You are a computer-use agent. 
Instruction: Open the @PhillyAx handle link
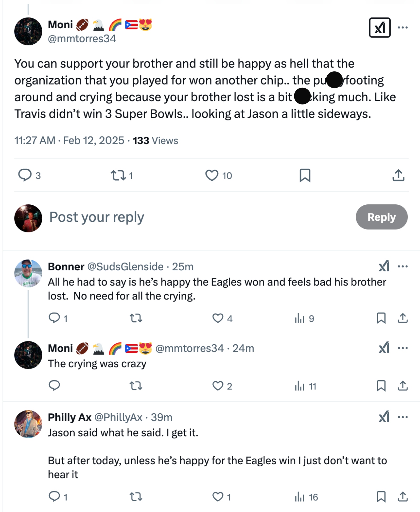click(118, 417)
